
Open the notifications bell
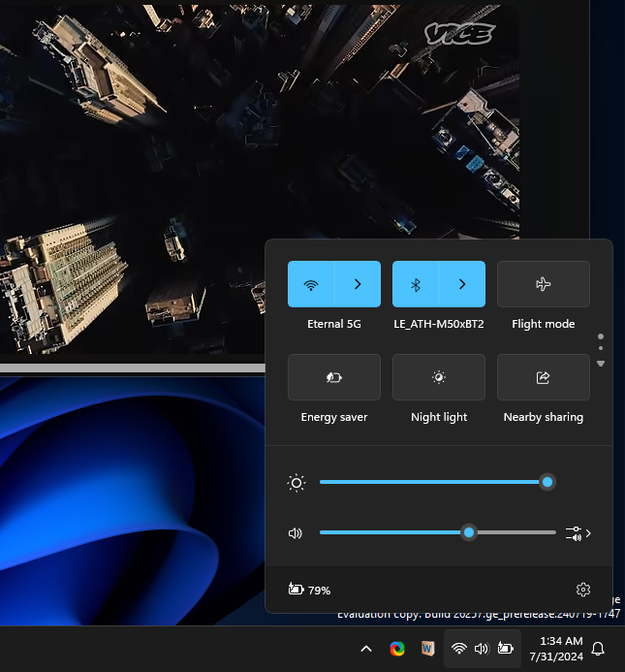point(599,649)
